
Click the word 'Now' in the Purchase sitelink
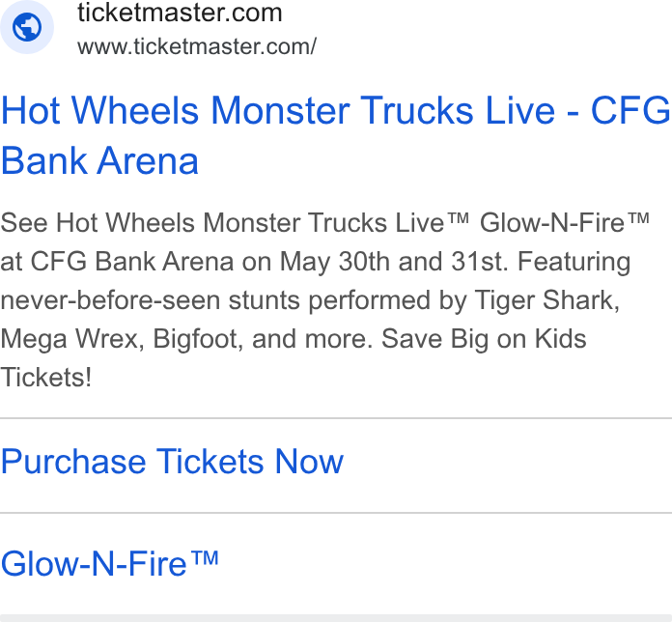tap(309, 462)
